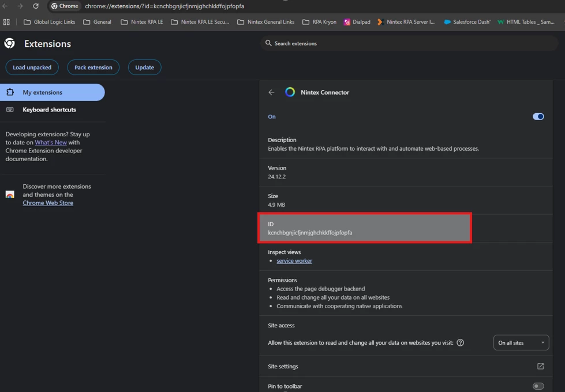
Task: Inspect the service worker view
Action: [x=294, y=261]
